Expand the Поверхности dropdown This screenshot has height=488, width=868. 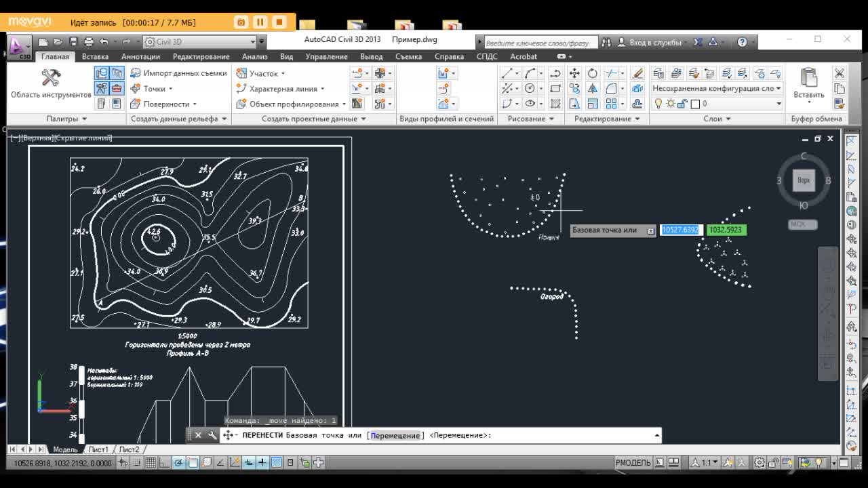(195, 104)
